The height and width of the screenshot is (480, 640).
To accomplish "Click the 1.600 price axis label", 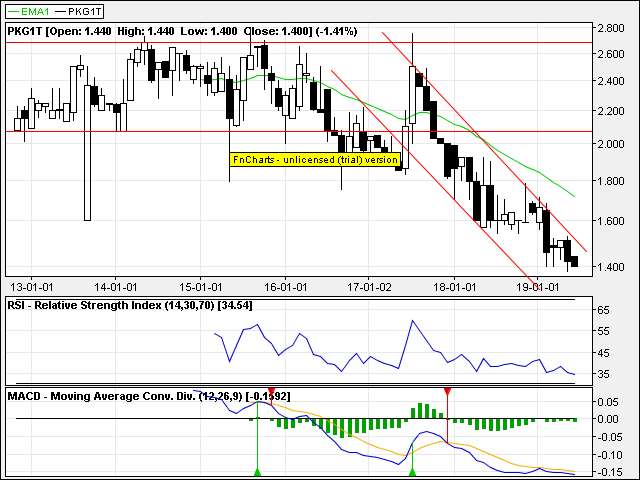I will click(611, 221).
